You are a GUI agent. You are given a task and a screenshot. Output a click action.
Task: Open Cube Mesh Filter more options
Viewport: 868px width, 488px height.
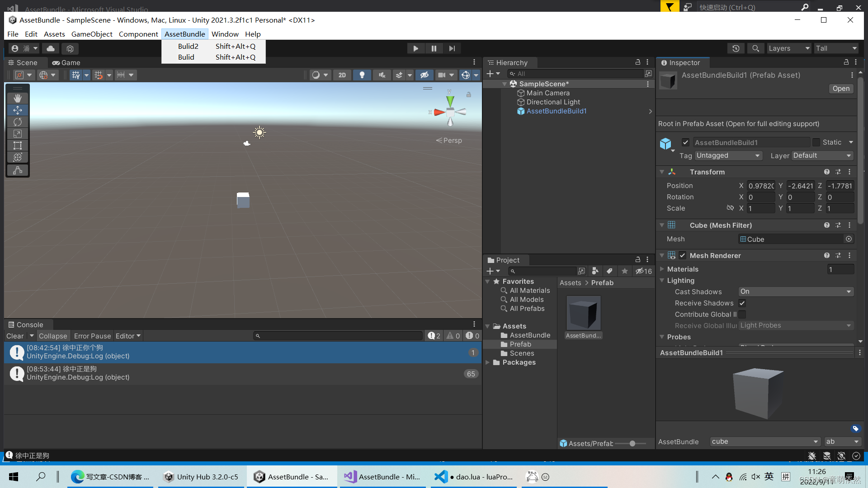[x=849, y=225]
